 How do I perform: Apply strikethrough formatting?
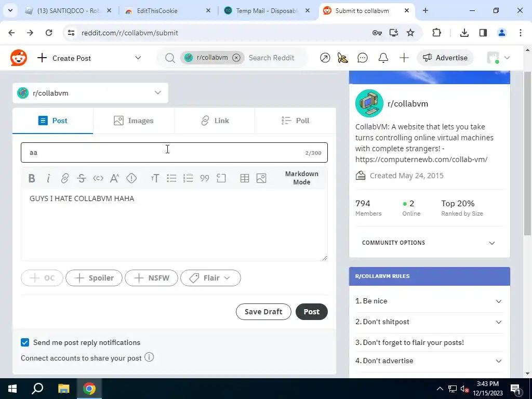(82, 178)
